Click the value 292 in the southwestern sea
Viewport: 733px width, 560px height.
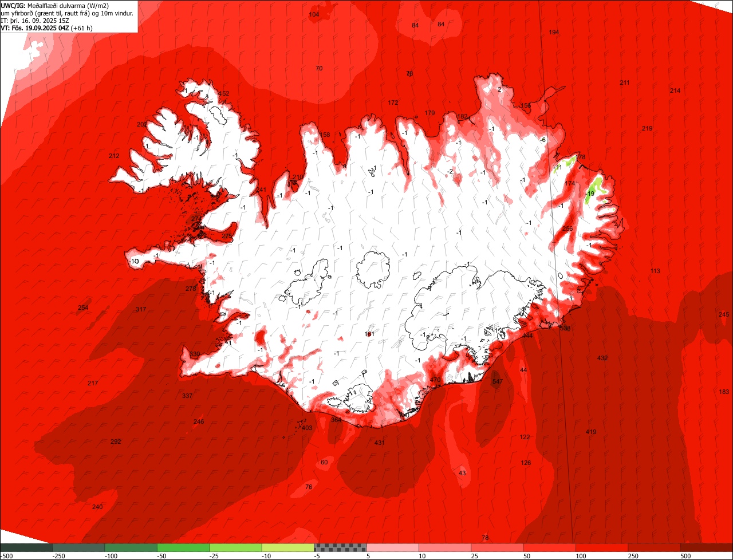(x=116, y=441)
